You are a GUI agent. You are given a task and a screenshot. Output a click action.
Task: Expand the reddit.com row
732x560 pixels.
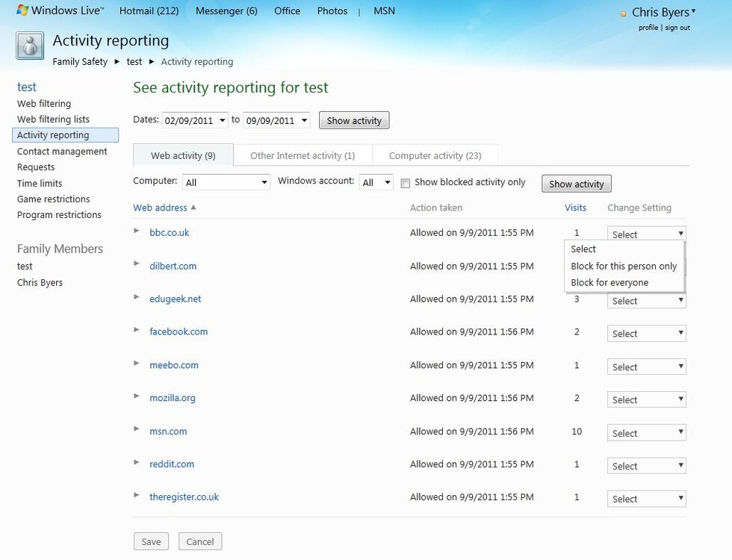click(x=136, y=462)
